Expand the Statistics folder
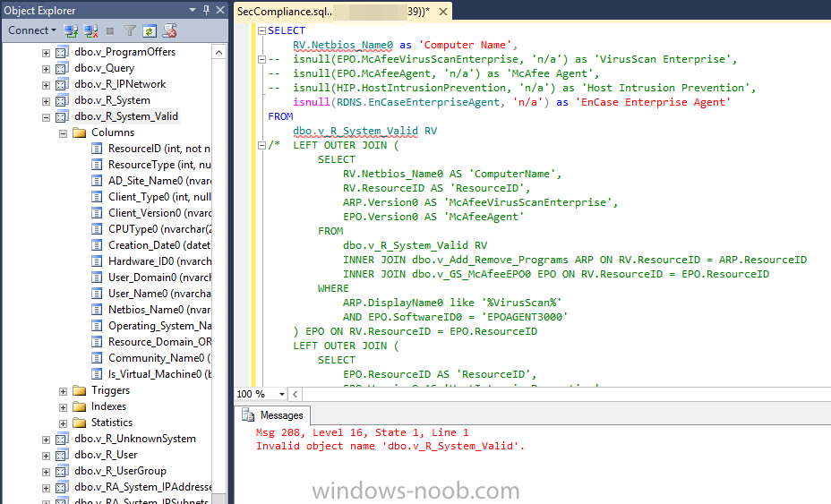Image resolution: width=831 pixels, height=504 pixels. [63, 423]
